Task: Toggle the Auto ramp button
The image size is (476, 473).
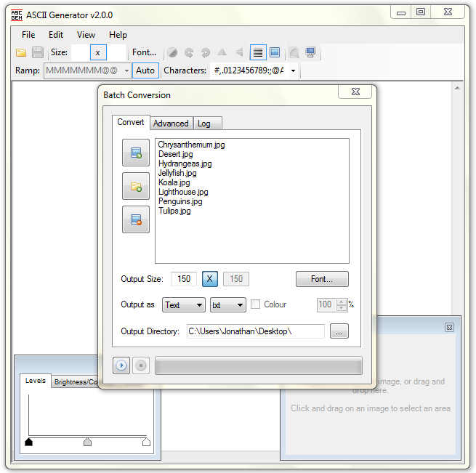Action: tap(145, 70)
